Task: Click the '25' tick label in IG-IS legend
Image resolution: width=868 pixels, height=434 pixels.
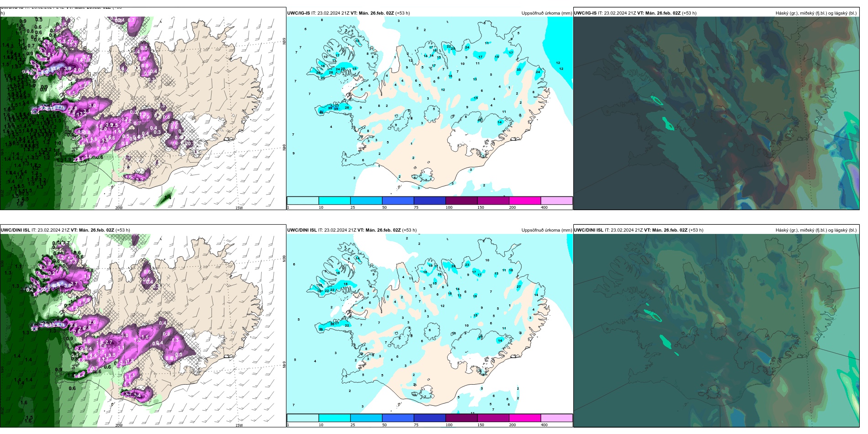Action: tap(353, 207)
